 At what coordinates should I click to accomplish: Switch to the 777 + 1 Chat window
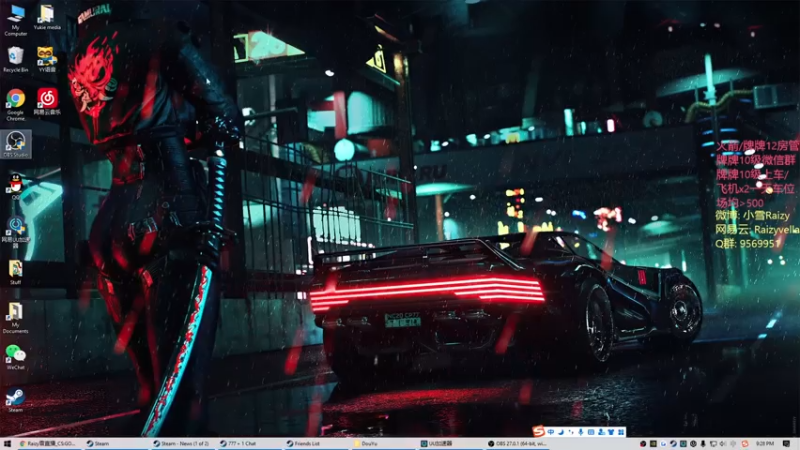click(249, 444)
